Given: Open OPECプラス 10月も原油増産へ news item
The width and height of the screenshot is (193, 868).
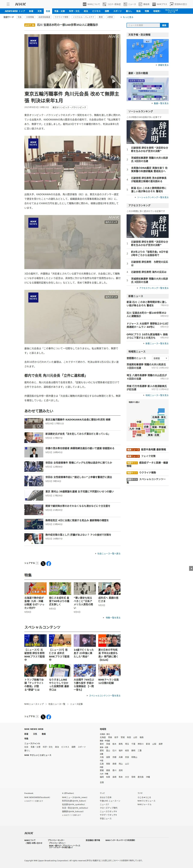Looking at the screenshot, I should 147,336.
